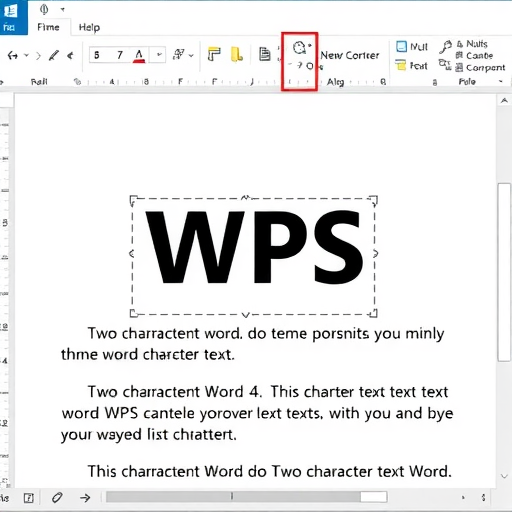512x512 pixels.
Task: Click the yellow Feat icon
Action: pos(400,65)
